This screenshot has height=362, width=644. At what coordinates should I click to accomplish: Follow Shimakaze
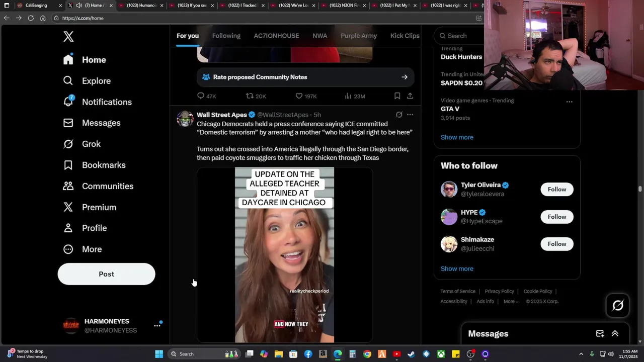pos(557,244)
